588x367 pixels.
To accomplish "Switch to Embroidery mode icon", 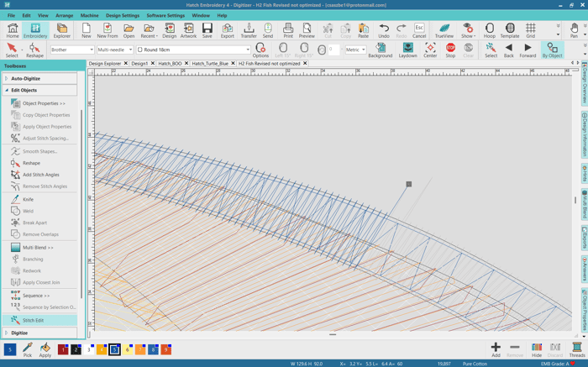I will click(x=35, y=30).
